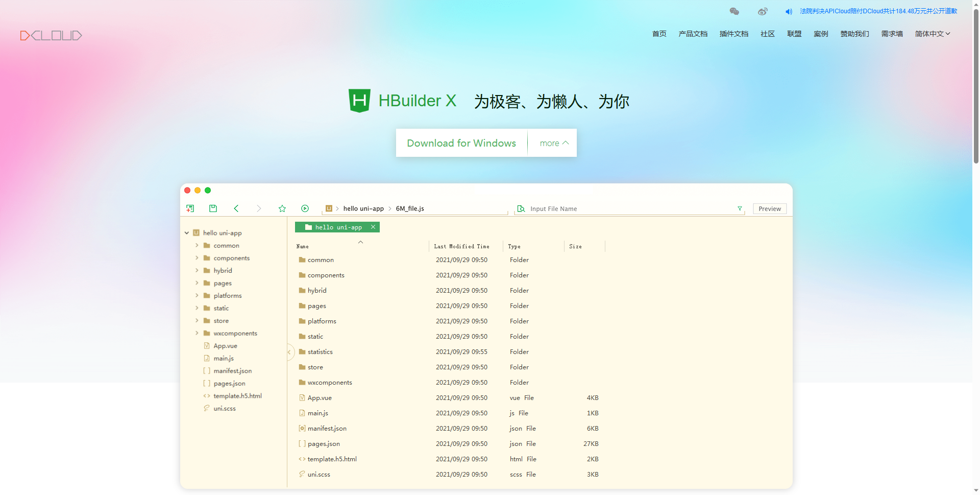Click the star bookmark icon in the toolbar
The image size is (980, 495).
[x=282, y=208]
